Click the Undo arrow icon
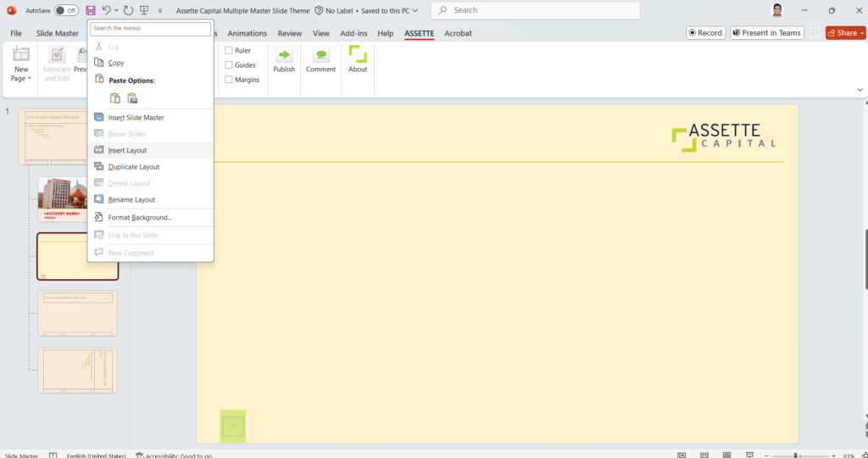The image size is (868, 458). pos(106,10)
